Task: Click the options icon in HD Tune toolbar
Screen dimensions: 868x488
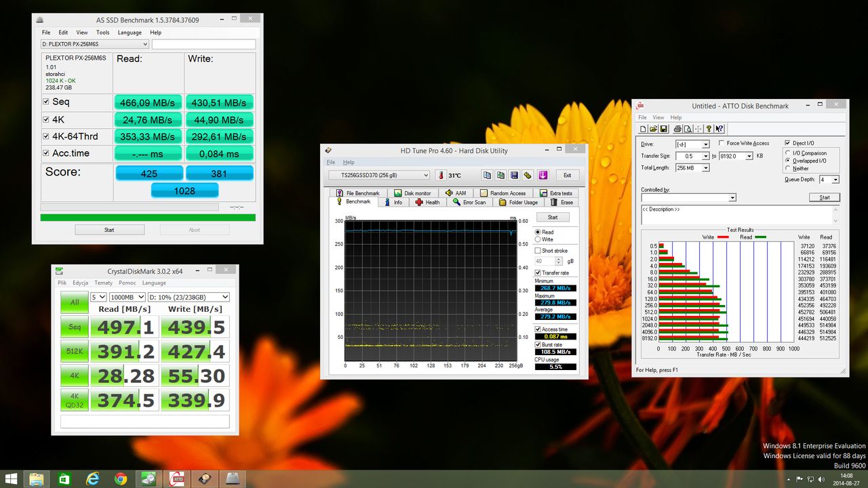Action: [x=528, y=175]
